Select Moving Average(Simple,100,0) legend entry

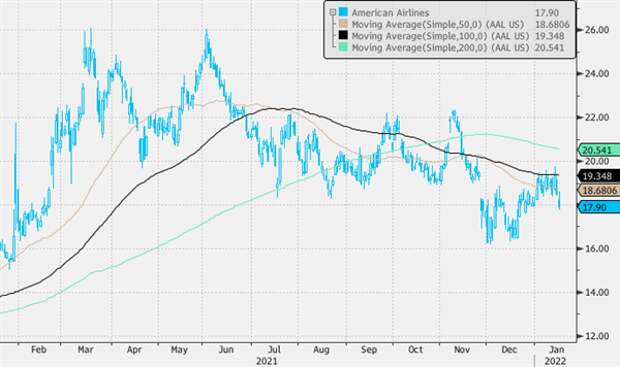(x=440, y=36)
